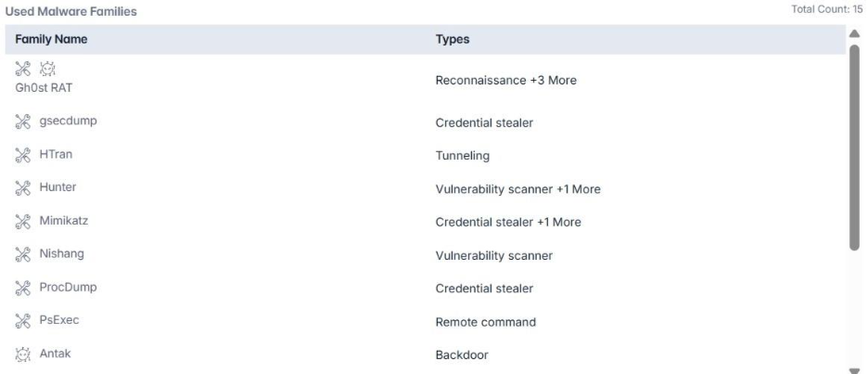The height and width of the screenshot is (374, 868).
Task: Click the tool icon next to ProcDump
Action: pyautogui.click(x=23, y=288)
